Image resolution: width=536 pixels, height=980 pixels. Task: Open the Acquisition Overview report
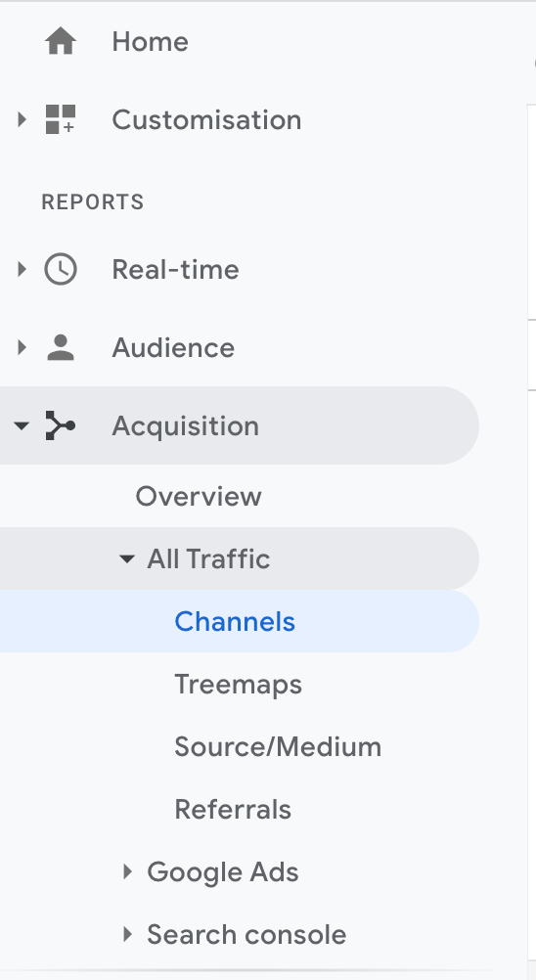click(x=199, y=496)
